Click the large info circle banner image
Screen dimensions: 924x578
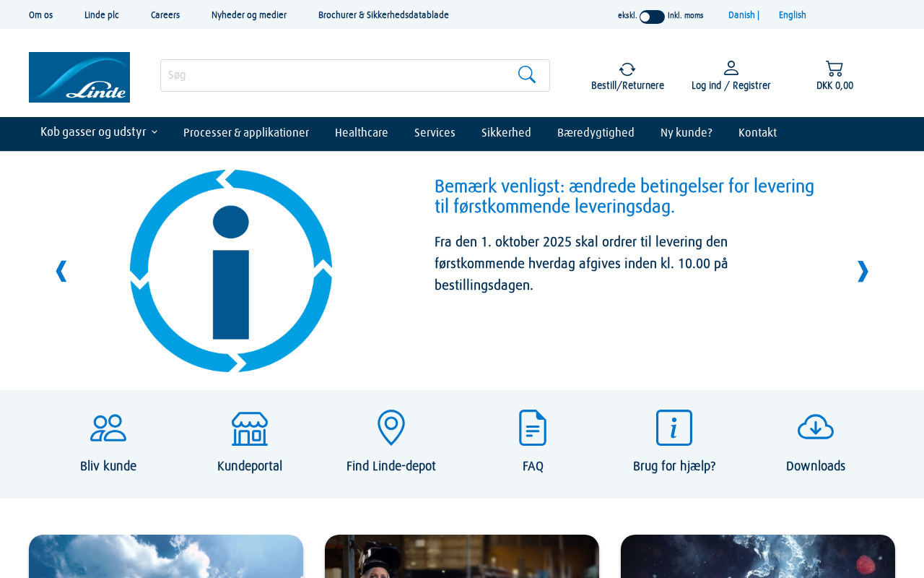231,271
